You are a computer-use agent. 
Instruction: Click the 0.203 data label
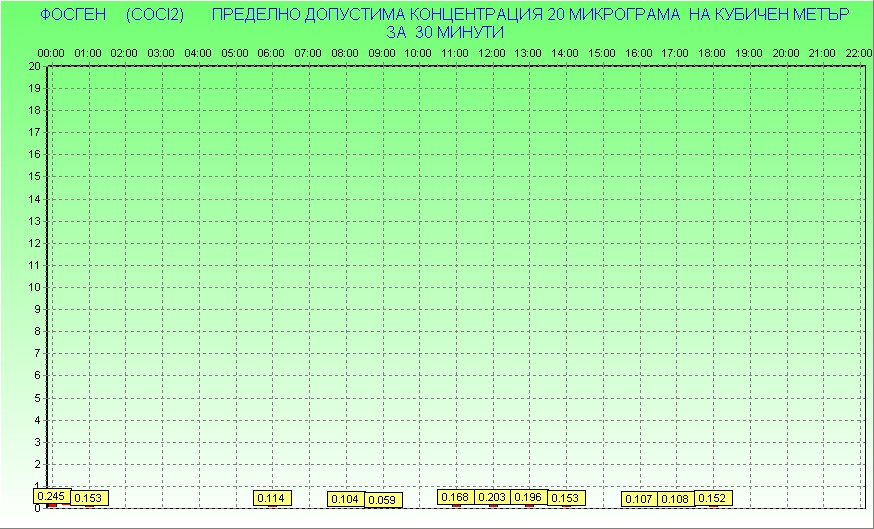493,497
